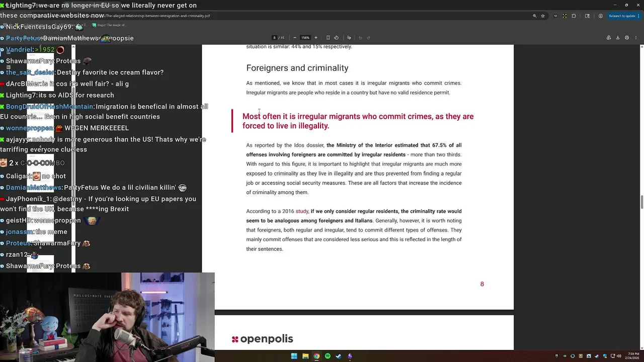
Task: Click the undo arrow in PDF toolbar
Action: point(360,38)
